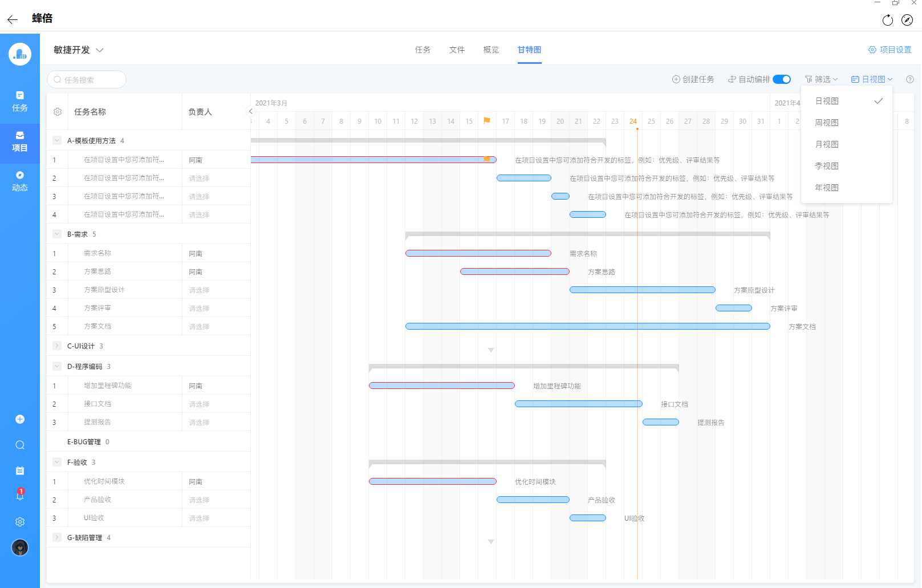Expand the C-UI设计 group
The width and height of the screenshot is (922, 588).
tap(57, 346)
